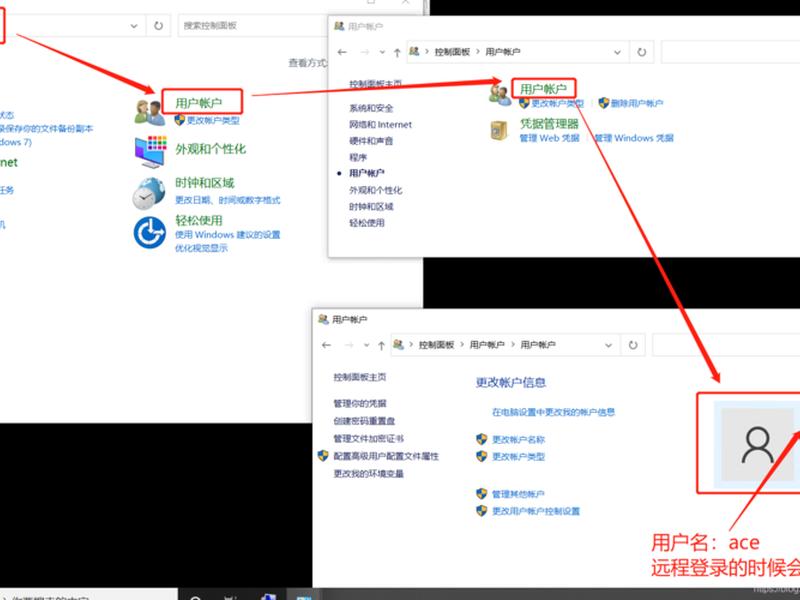The height and width of the screenshot is (600, 800).
Task: Expand address dropdown in left Control Panel window
Action: click(134, 26)
